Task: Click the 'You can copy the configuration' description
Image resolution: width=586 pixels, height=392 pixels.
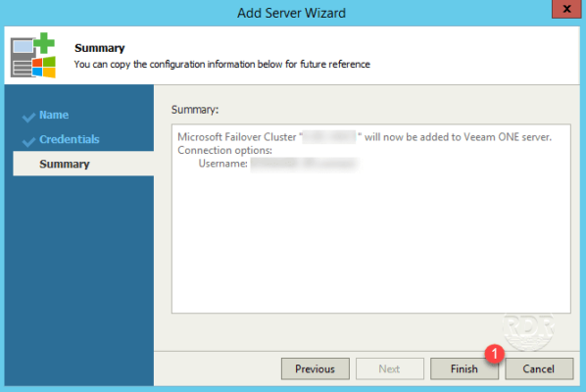Action: point(222,65)
